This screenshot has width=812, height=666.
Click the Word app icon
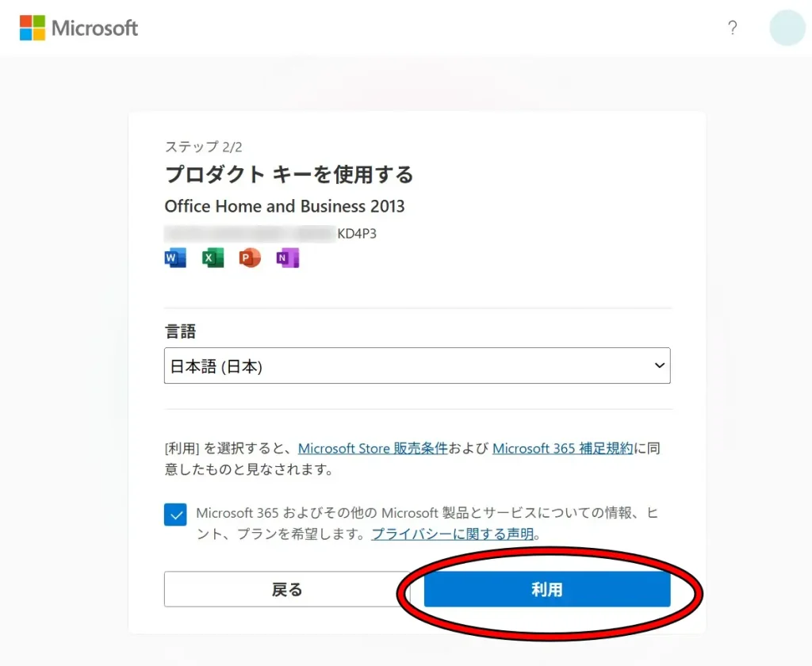[x=174, y=257]
